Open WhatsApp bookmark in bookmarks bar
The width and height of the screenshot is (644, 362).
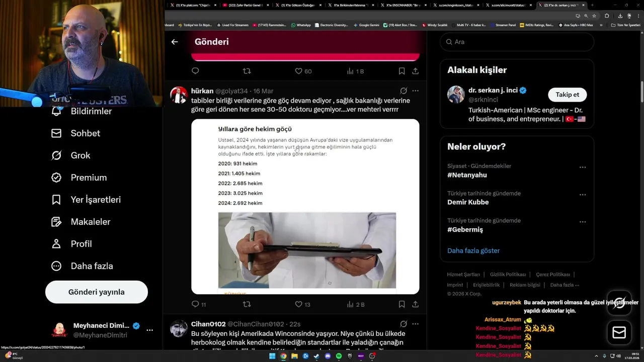tap(301, 25)
